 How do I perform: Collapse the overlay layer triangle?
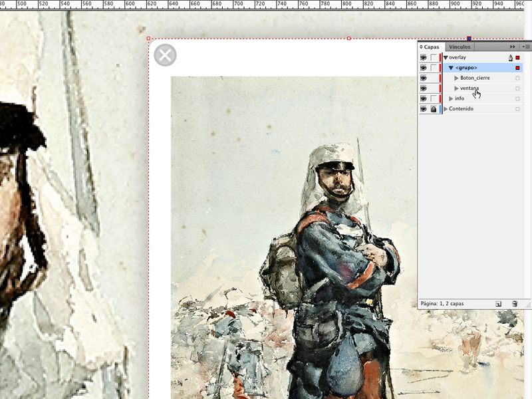[446, 58]
